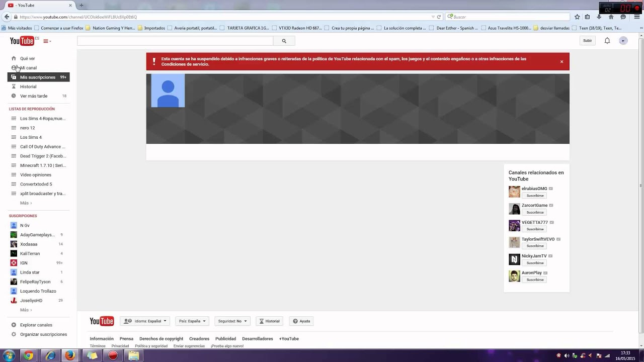The image size is (644, 362).
Task: Click the NickyJamTV channel avatar
Action: click(x=514, y=259)
